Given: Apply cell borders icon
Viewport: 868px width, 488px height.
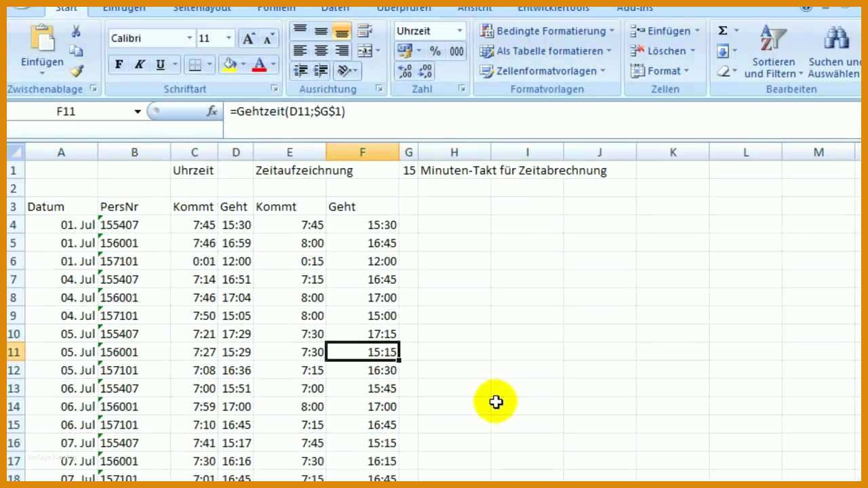Looking at the screenshot, I should (195, 65).
